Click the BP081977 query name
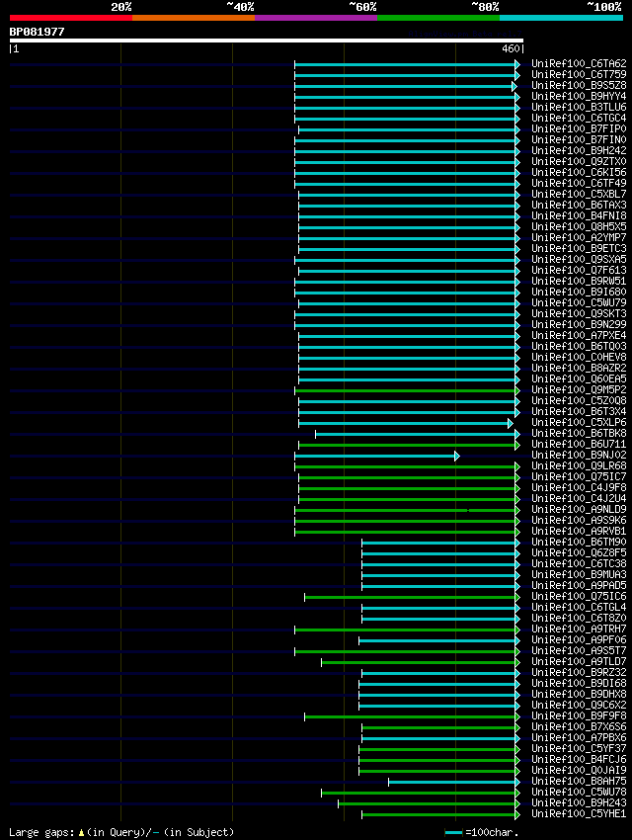The image size is (632, 840). pos(37,32)
